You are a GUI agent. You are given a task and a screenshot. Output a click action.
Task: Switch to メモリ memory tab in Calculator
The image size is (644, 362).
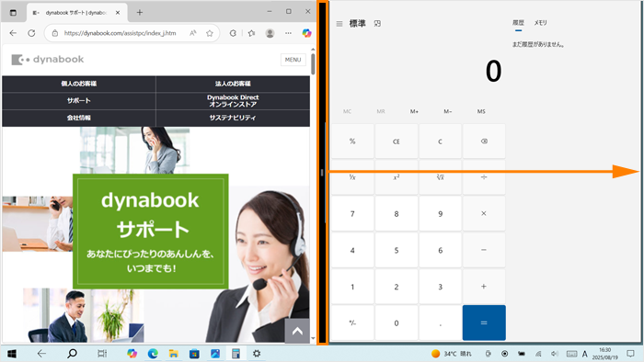click(541, 23)
